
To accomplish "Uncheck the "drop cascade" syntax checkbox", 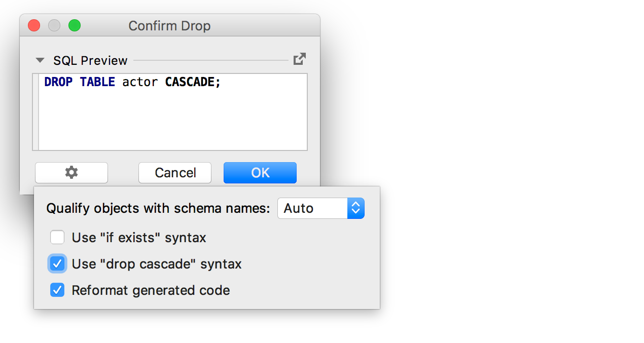I will (x=57, y=264).
